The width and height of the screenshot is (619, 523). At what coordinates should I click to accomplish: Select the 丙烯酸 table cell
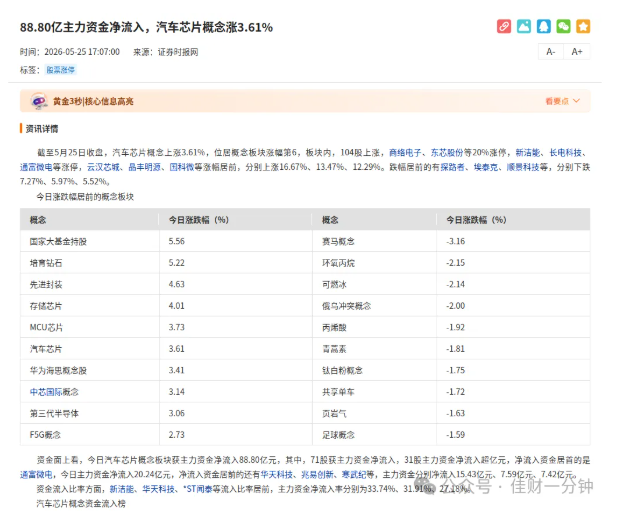click(x=374, y=327)
